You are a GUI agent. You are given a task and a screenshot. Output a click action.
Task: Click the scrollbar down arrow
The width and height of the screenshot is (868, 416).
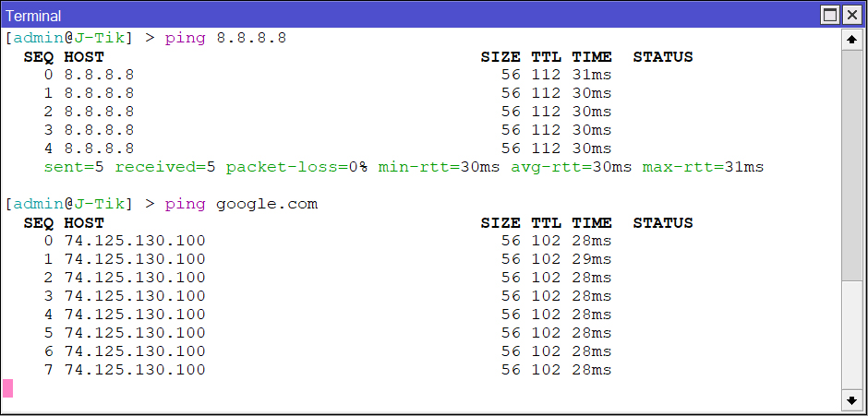coord(851,400)
